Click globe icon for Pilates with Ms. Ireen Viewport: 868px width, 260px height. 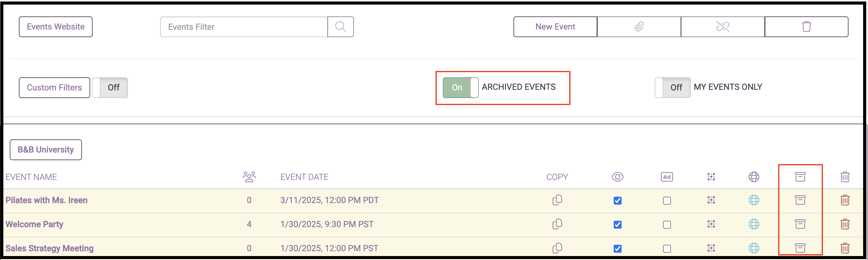754,200
